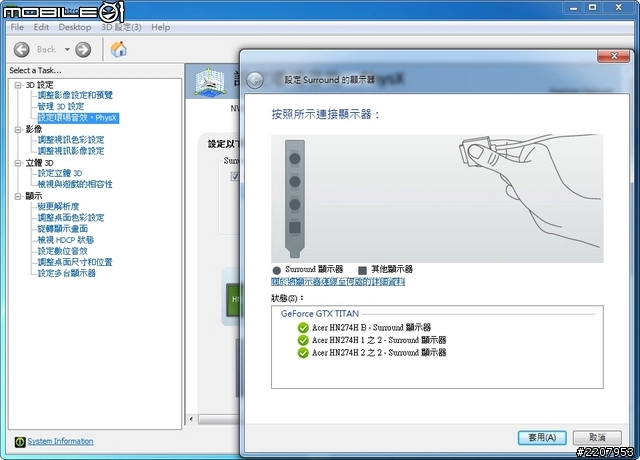Viewport: 640px width, 460px height.
Task: Select 調整視訊影像設定 in task tree
Action: [x=71, y=151]
